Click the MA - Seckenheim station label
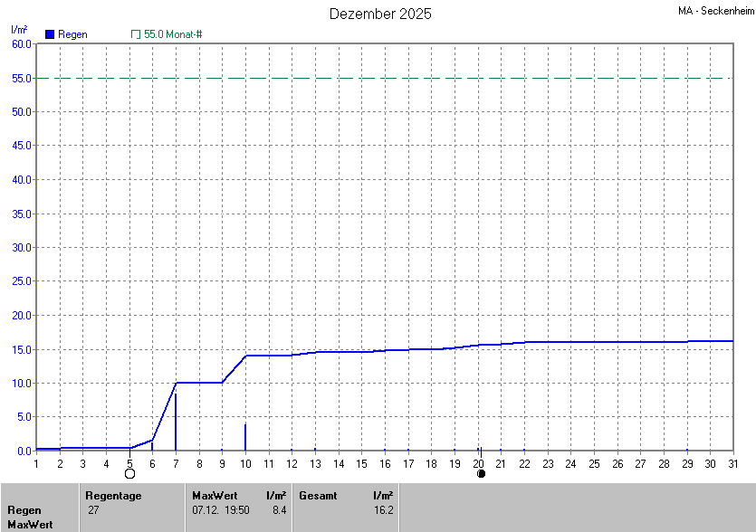 tap(715, 11)
